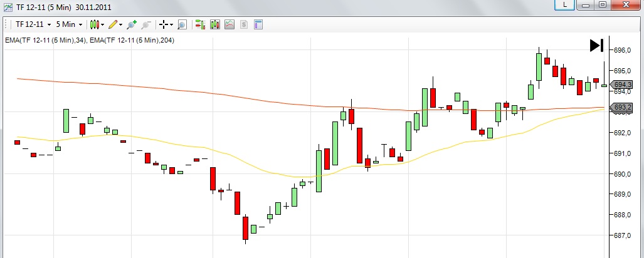Click the EMA 34 indicator label
The image size is (644, 258).
45,41
